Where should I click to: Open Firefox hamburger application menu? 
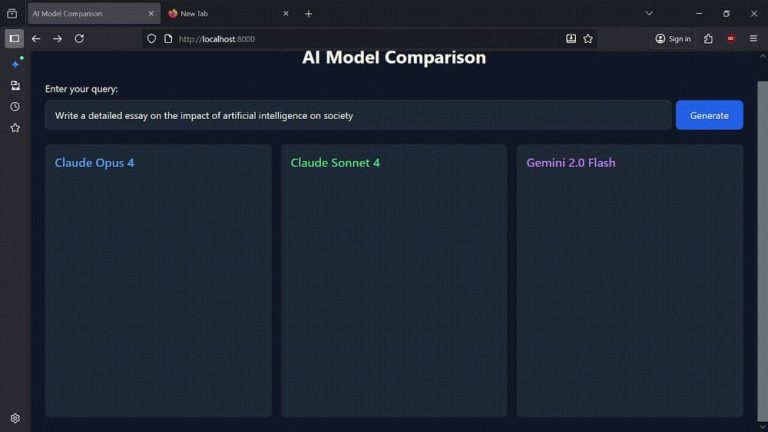(x=753, y=38)
